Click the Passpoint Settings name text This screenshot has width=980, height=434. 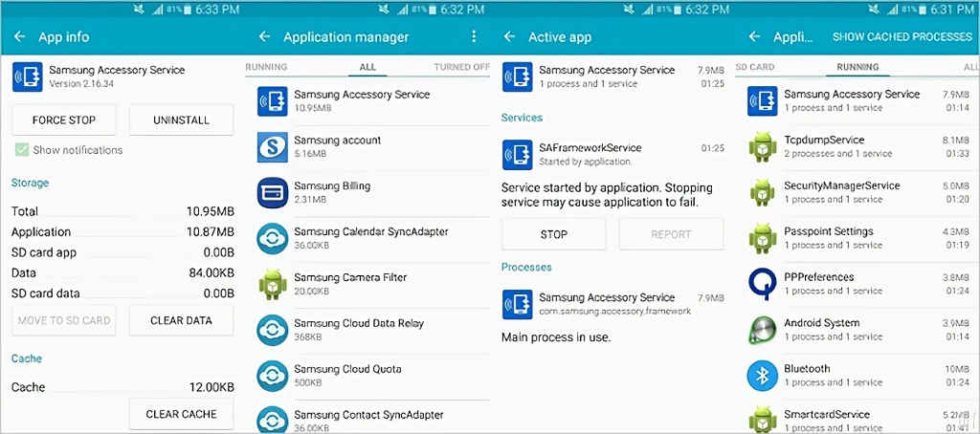[x=828, y=231]
